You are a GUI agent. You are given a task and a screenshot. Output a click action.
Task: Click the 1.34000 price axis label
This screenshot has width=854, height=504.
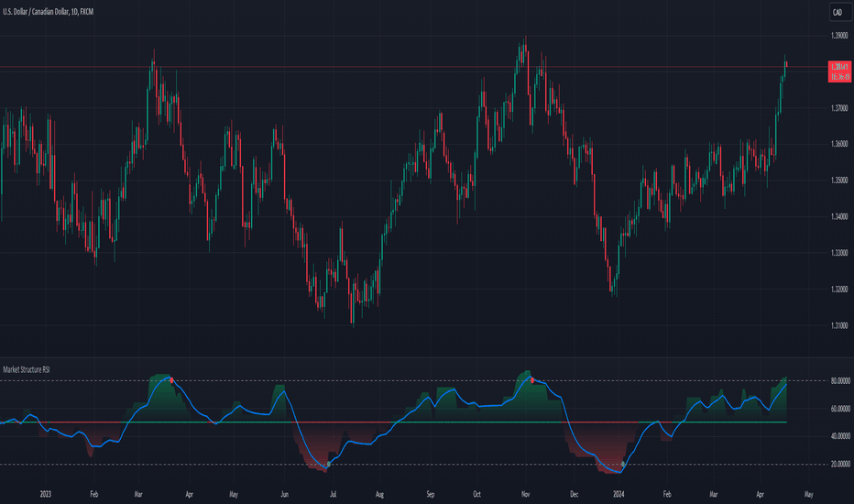coord(839,216)
